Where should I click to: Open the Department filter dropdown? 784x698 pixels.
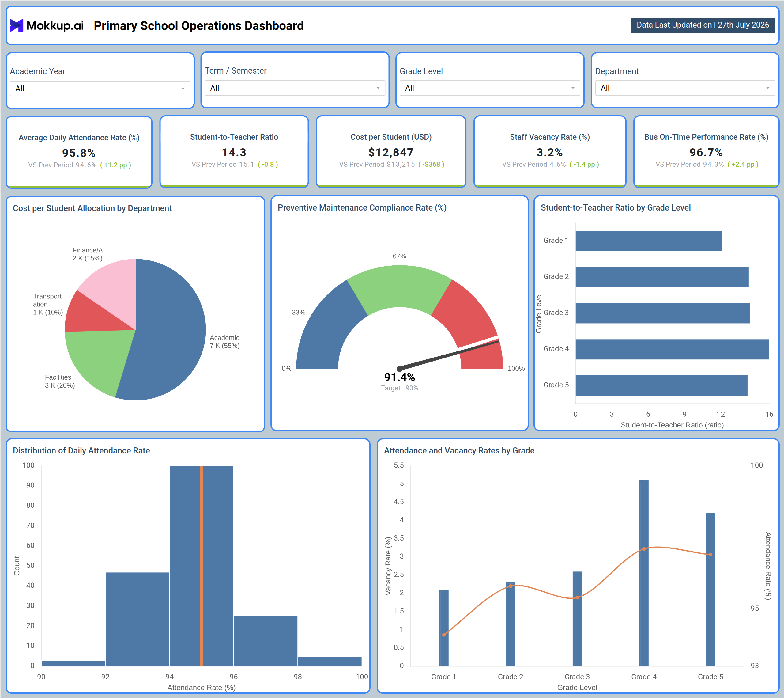(x=685, y=88)
